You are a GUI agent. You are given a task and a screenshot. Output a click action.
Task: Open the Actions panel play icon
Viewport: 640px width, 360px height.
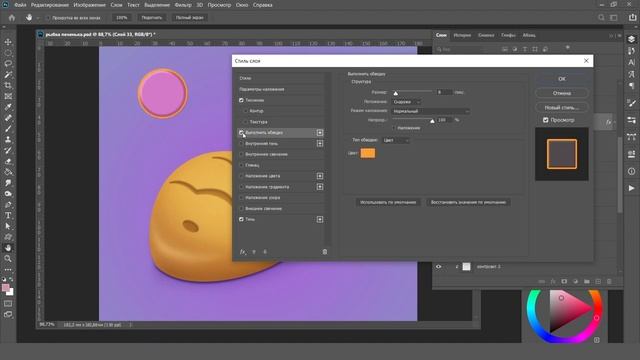click(x=631, y=188)
